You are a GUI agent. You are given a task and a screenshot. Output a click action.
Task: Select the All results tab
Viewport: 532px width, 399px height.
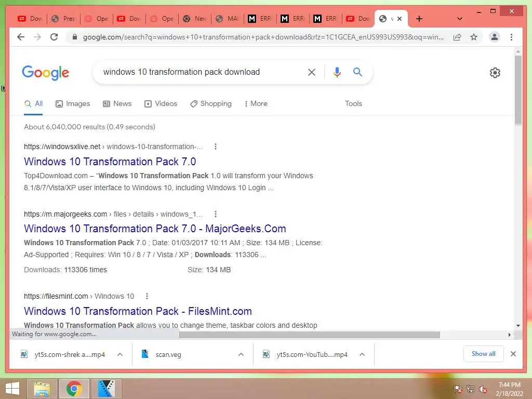click(x=33, y=104)
